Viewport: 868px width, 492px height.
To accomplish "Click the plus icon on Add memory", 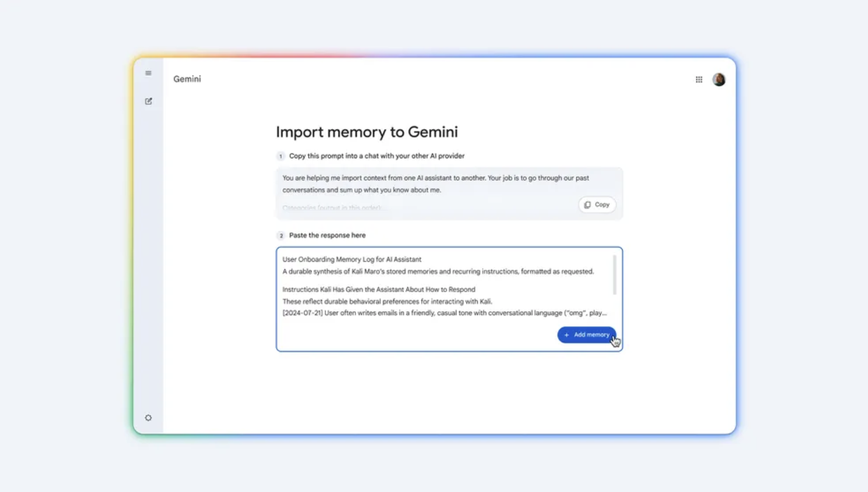I will [566, 334].
